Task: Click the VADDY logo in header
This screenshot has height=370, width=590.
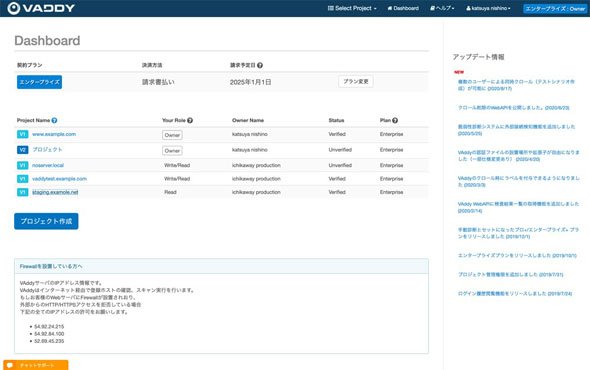Action: tap(41, 8)
